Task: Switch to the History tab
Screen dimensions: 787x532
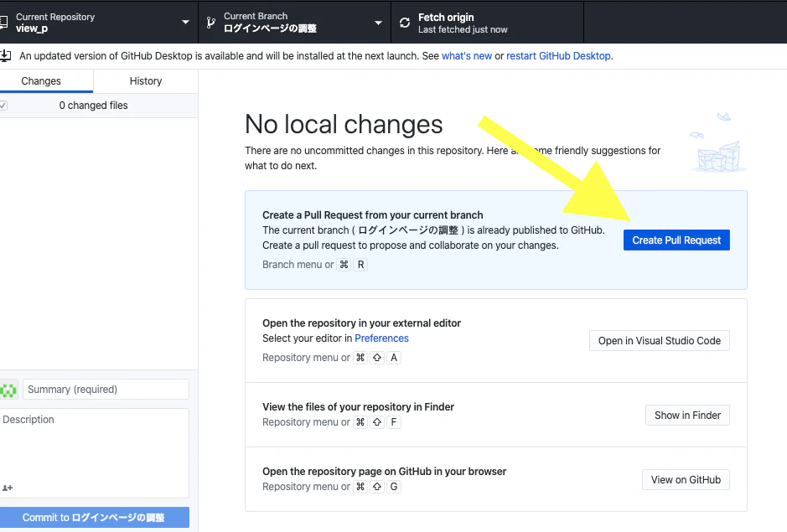Action: 146,81
